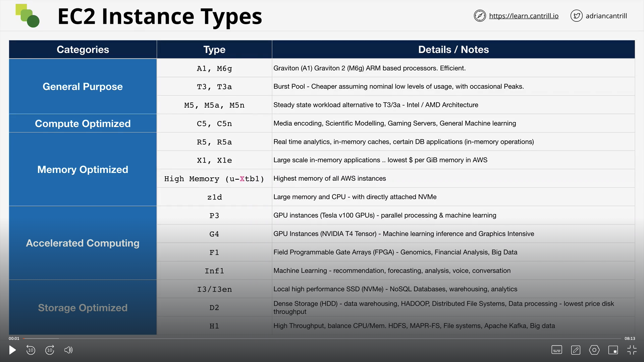Rewind the video 10 seconds
The height and width of the screenshot is (362, 644).
pyautogui.click(x=31, y=350)
